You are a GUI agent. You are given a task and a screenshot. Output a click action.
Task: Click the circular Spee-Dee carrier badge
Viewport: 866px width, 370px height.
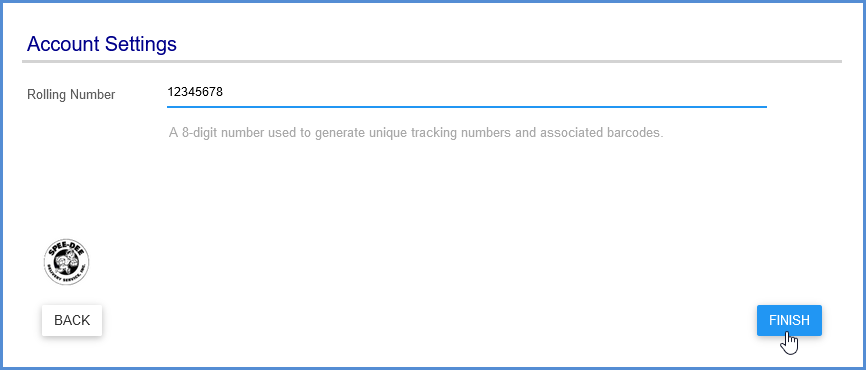coord(66,262)
